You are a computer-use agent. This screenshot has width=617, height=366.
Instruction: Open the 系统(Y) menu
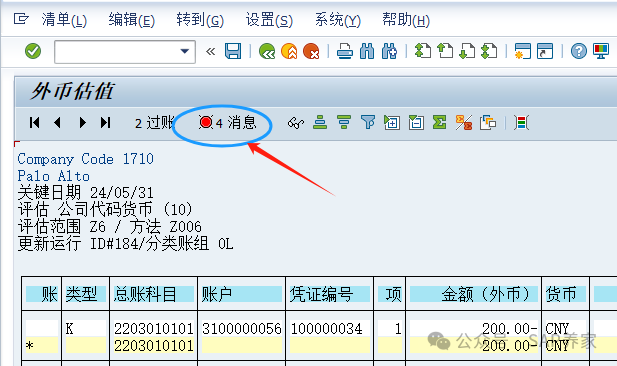[338, 20]
